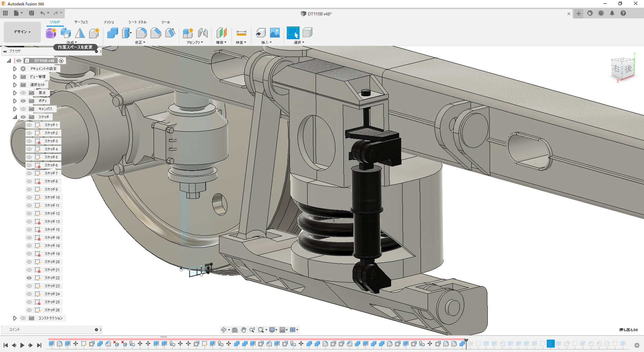Switch to the サーフェス tab
This screenshot has width=644, height=352.
pos(81,22)
